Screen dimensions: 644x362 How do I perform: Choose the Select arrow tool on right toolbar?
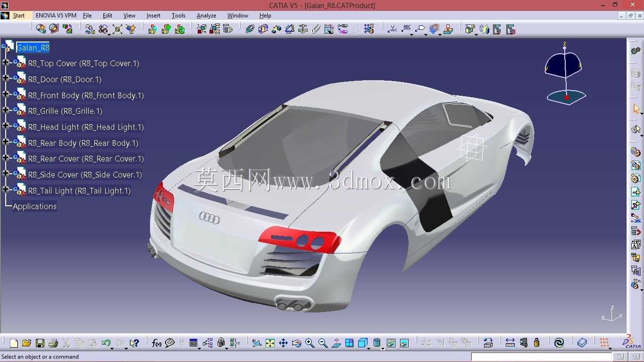(636, 109)
